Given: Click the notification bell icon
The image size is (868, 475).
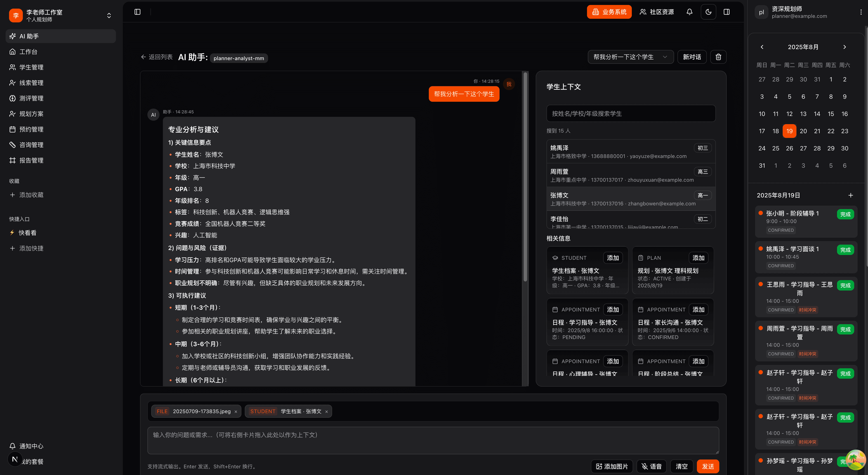Looking at the screenshot, I should 689,12.
